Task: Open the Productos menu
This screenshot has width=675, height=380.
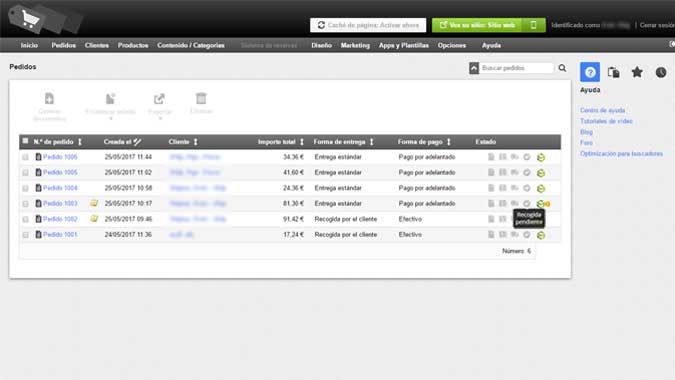Action: click(133, 45)
